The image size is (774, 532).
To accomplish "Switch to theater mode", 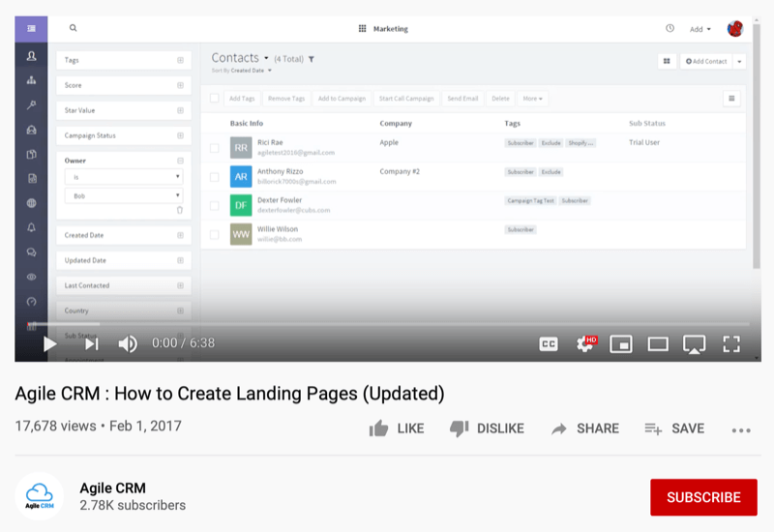I will point(658,344).
